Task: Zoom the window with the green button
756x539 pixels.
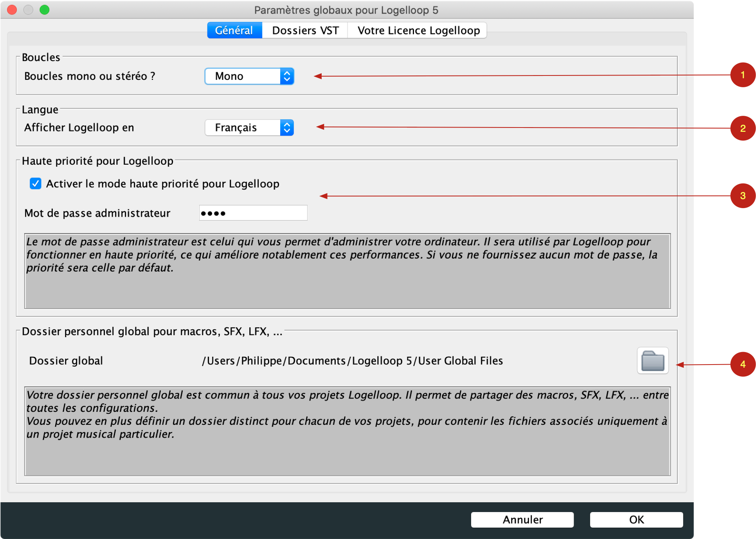Action: click(x=45, y=10)
